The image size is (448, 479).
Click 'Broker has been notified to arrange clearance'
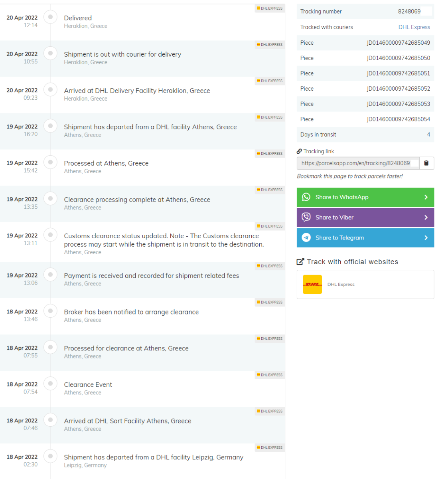[x=131, y=312]
